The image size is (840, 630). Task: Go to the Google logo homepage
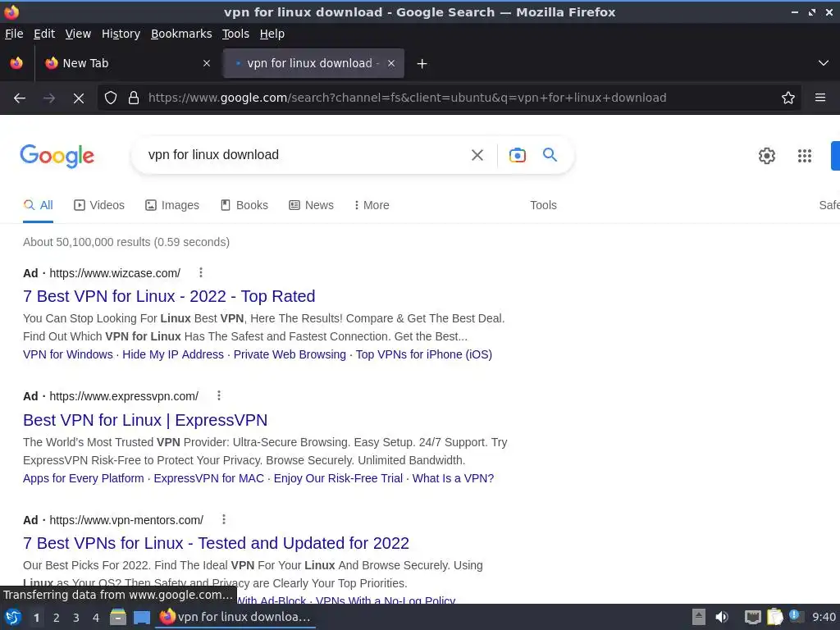tap(57, 156)
